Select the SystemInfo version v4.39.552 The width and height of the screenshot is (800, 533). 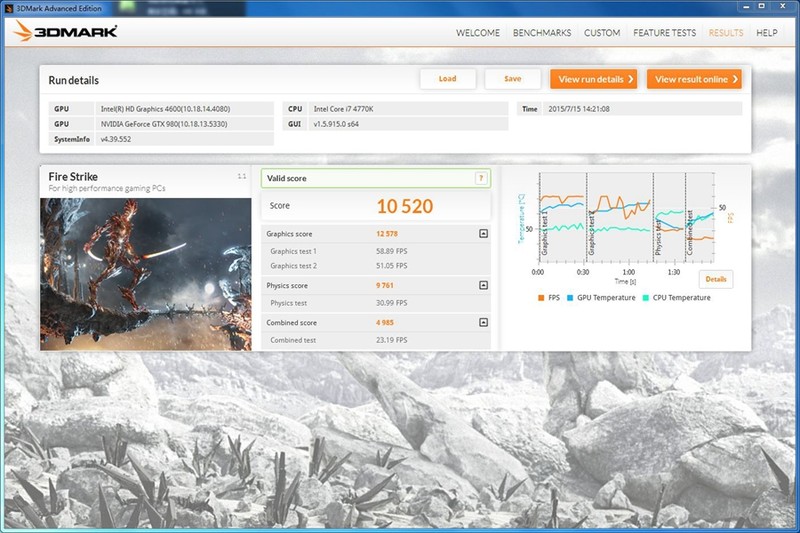point(116,139)
